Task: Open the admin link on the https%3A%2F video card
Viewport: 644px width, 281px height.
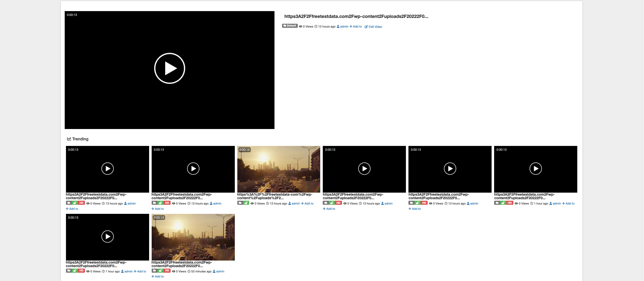Action: (x=294, y=203)
